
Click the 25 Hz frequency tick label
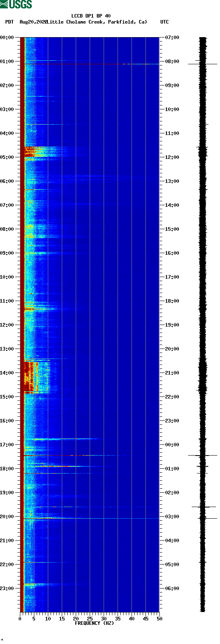90,619
